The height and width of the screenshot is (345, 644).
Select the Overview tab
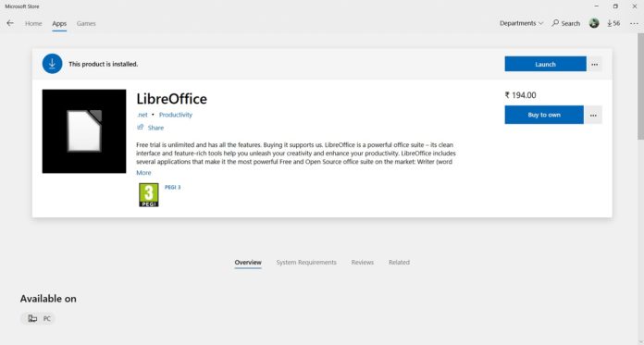click(x=248, y=262)
